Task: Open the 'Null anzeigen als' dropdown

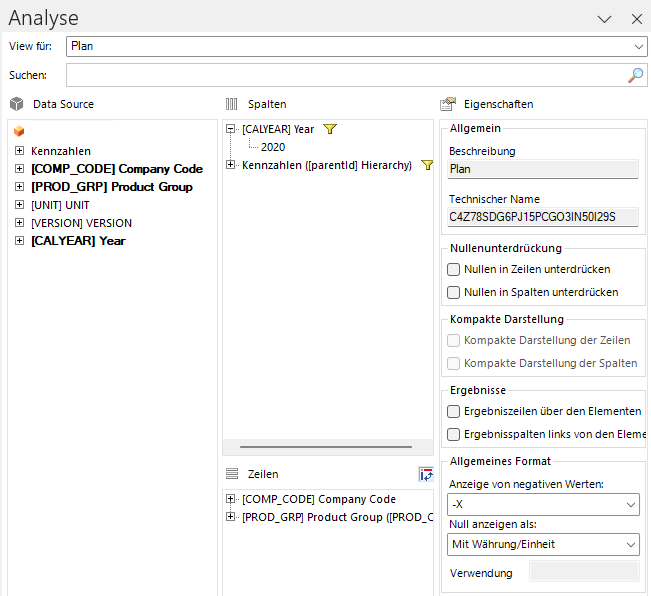Action: point(543,544)
